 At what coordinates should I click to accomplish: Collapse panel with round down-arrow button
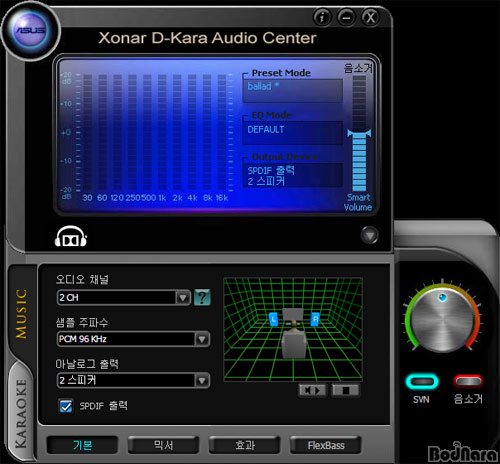(x=369, y=235)
